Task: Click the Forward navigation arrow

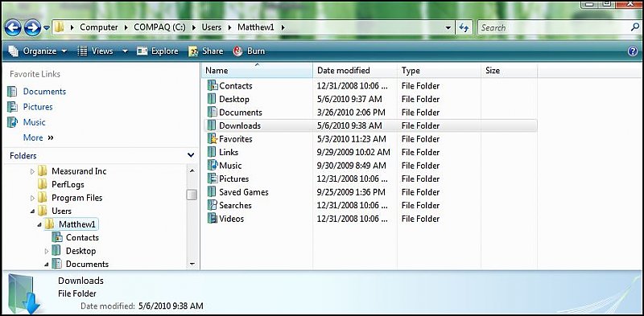Action: [x=32, y=27]
